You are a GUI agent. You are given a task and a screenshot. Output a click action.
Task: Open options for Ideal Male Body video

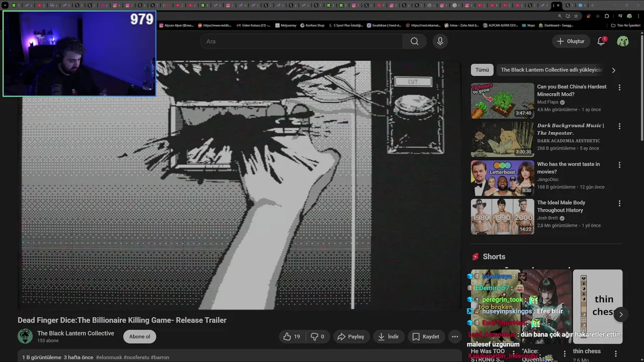pyautogui.click(x=619, y=204)
